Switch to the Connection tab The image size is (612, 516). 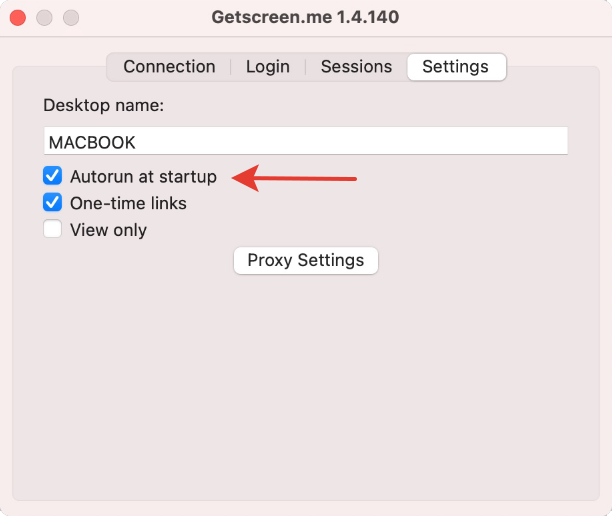pyautogui.click(x=169, y=67)
